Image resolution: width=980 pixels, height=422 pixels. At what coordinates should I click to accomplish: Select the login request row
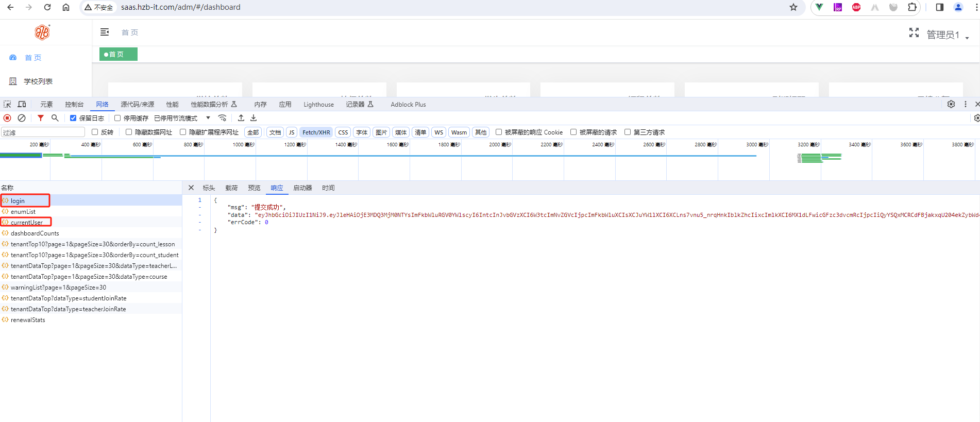coord(91,200)
